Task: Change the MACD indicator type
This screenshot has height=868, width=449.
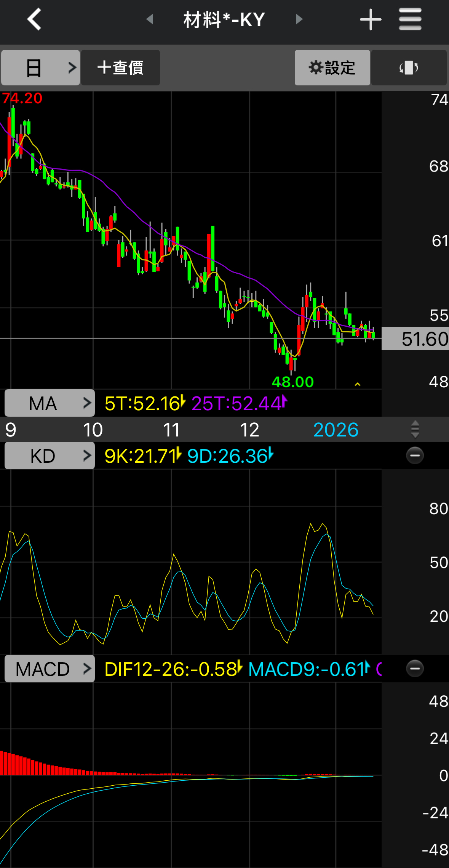Action: [x=50, y=669]
